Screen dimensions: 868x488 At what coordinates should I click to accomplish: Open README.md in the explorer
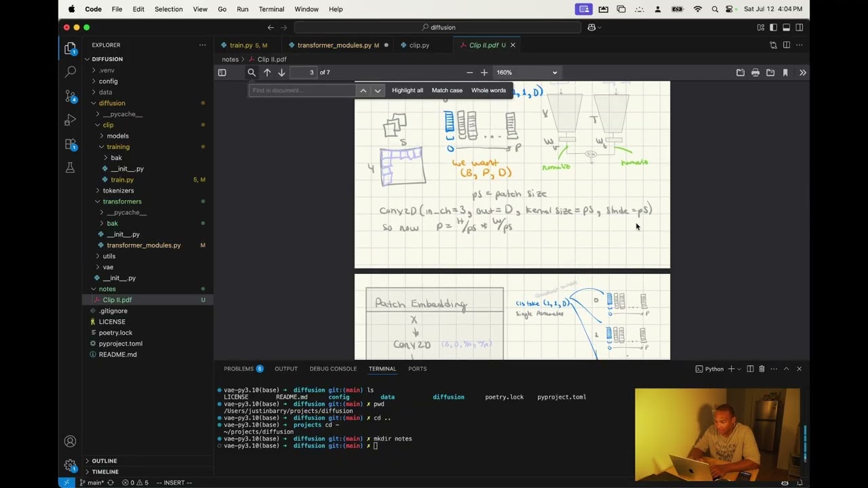(117, 354)
